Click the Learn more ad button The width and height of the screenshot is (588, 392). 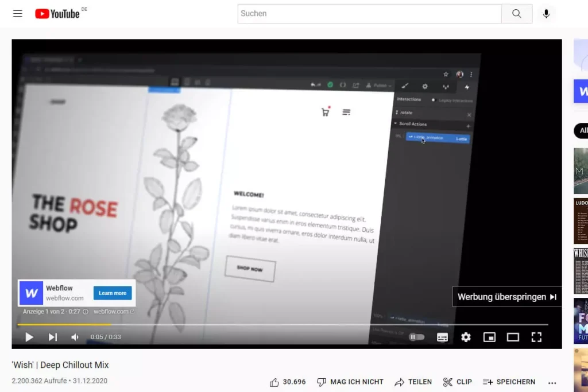[113, 293]
